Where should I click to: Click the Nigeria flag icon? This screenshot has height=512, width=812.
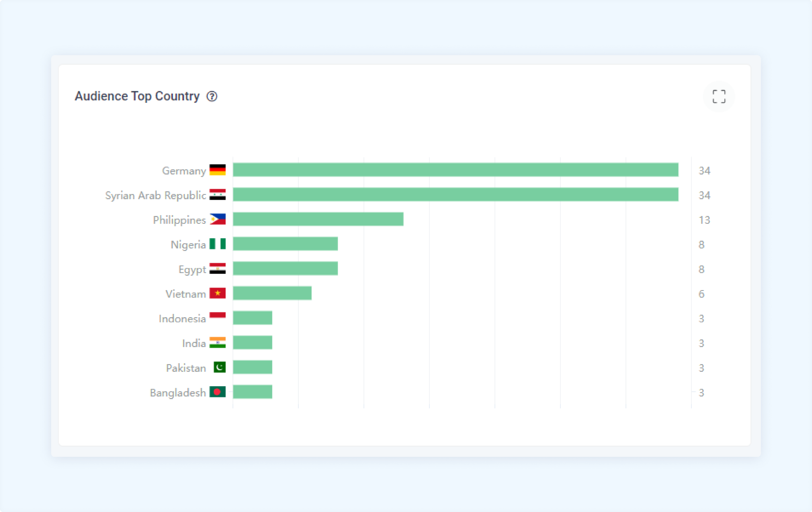(218, 244)
